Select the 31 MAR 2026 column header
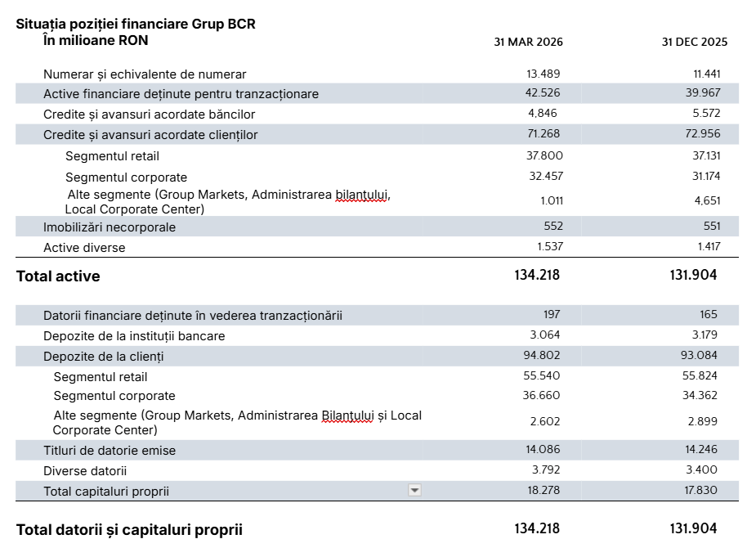The image size is (756, 557). pos(528,42)
